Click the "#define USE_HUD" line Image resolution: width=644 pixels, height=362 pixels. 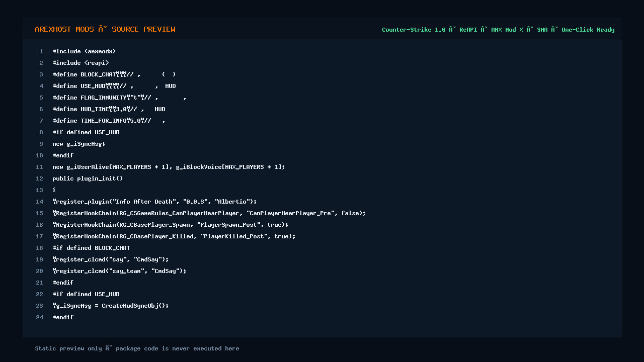pos(114,86)
